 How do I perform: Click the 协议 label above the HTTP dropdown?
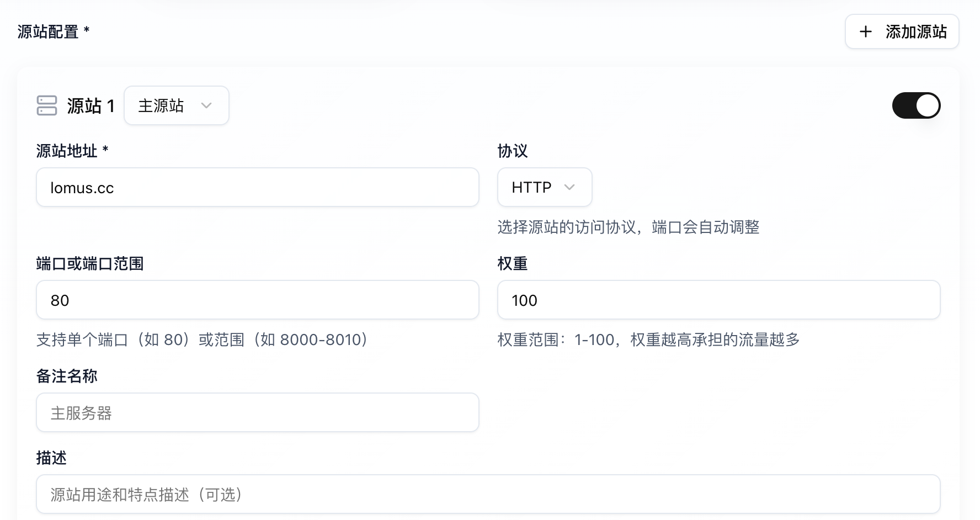pyautogui.click(x=513, y=151)
